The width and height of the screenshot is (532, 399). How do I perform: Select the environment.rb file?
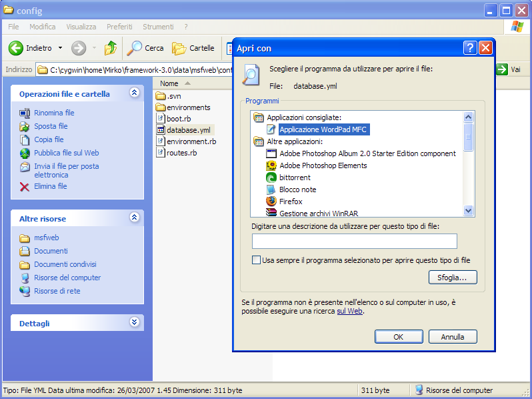(186, 141)
